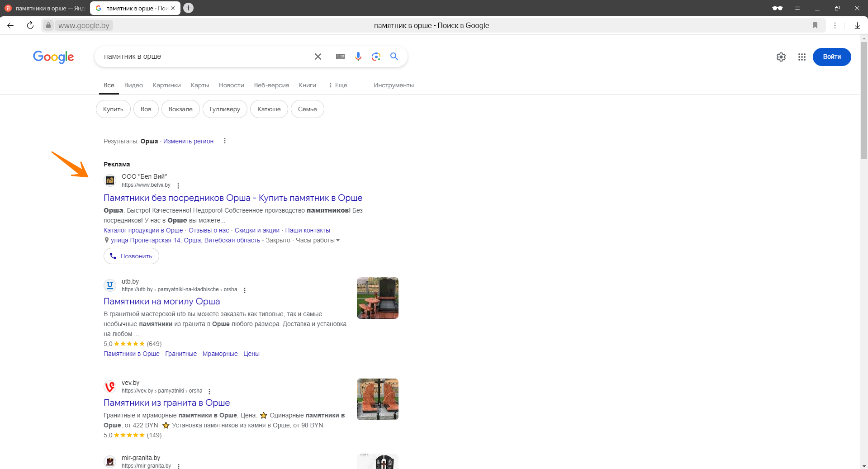Switch to Карты results tab

[200, 85]
